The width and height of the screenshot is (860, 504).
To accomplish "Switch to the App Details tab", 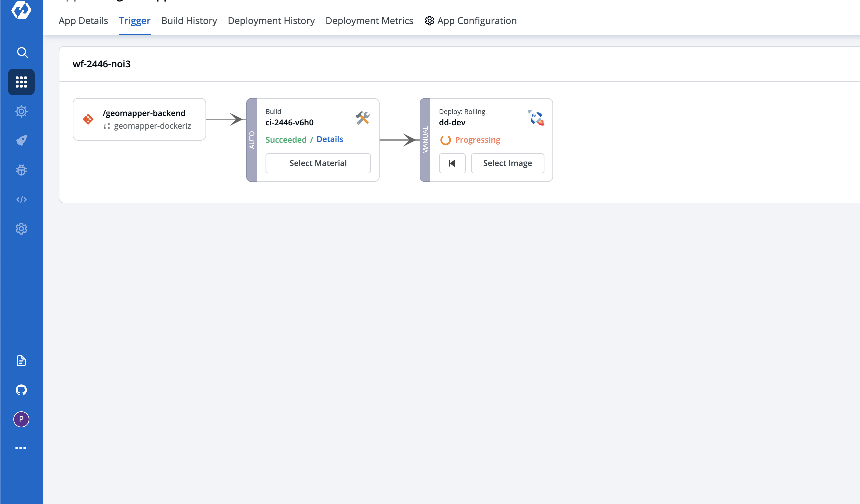I will 83,21.
